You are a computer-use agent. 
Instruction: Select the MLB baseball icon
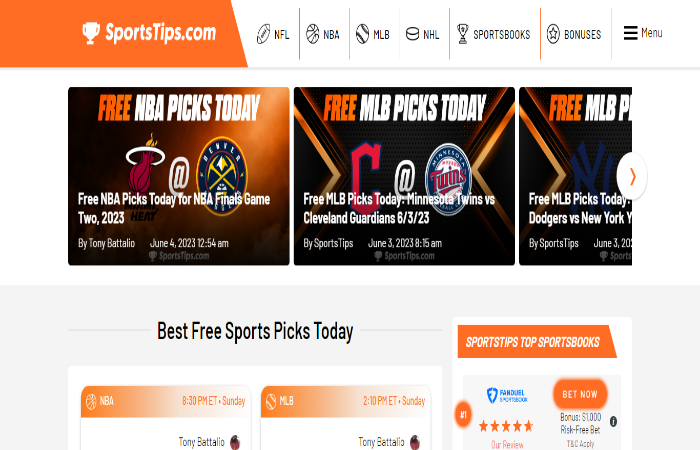362,34
